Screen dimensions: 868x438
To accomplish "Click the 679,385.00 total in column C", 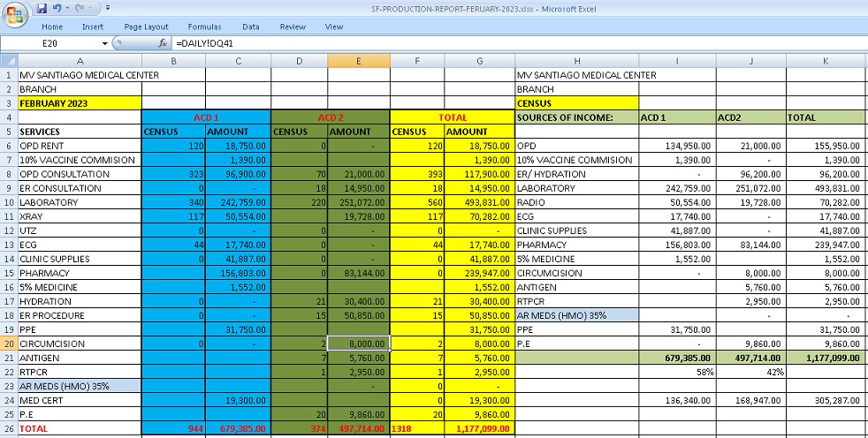I will coord(238,428).
